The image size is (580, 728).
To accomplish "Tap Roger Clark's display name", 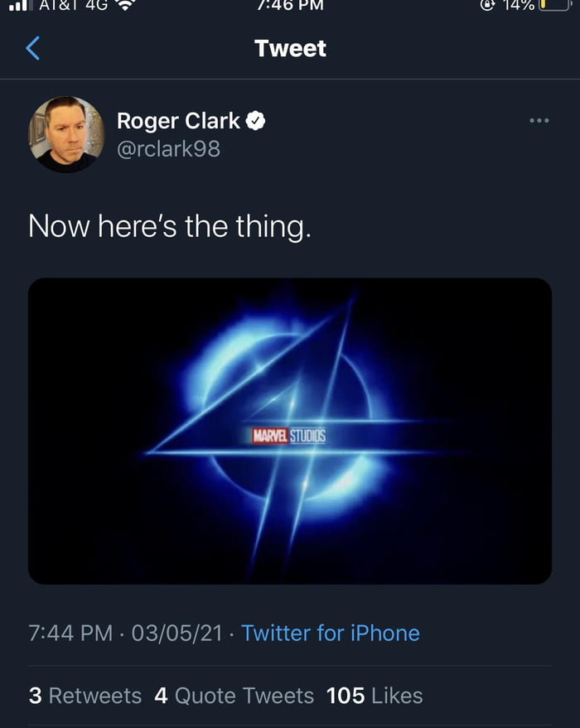I will coord(179,120).
